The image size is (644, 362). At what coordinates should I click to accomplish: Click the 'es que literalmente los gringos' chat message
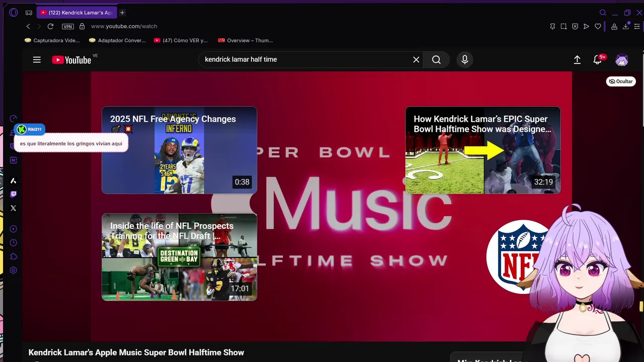[71, 144]
